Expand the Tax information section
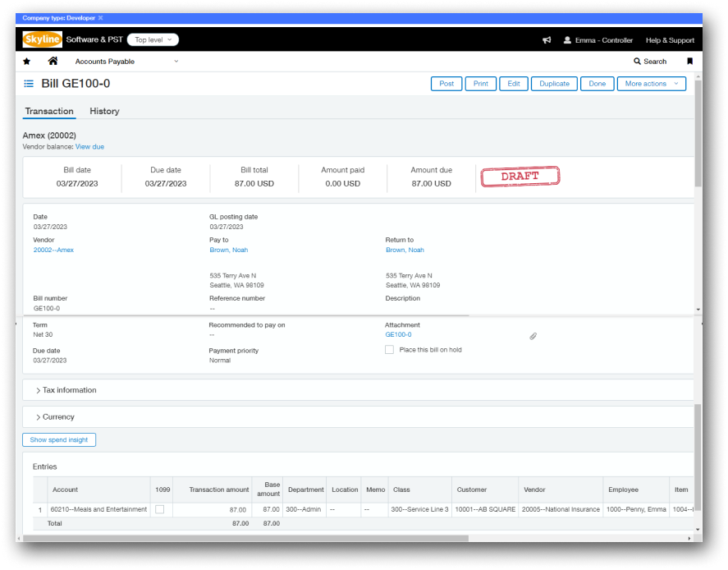This screenshot has height=570, width=728. (x=66, y=390)
